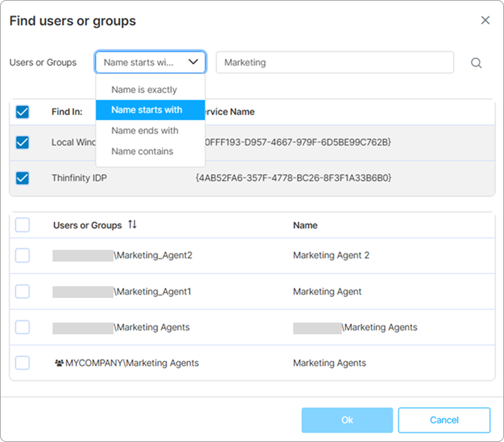Click the magnifier search icon
The image size is (504, 442).
click(476, 63)
